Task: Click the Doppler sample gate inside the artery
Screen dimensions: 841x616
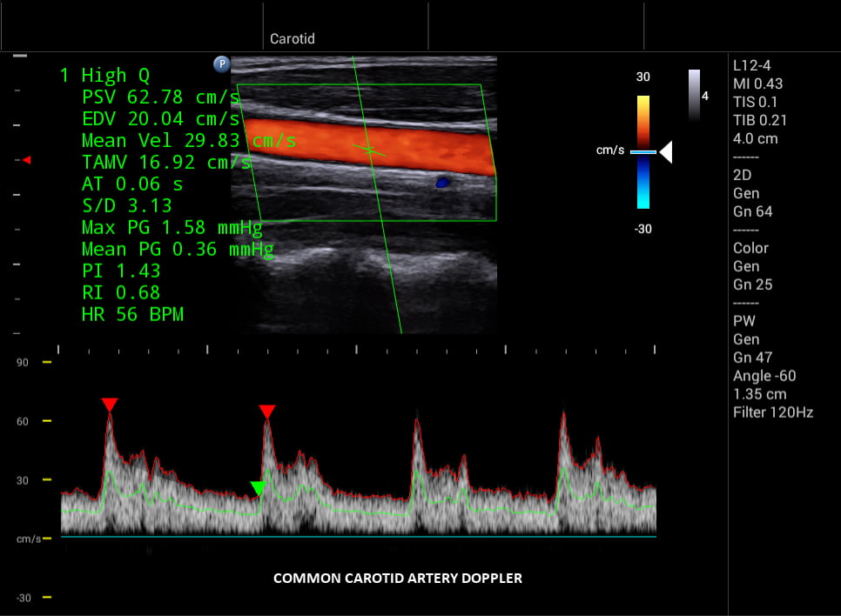Action: click(371, 151)
